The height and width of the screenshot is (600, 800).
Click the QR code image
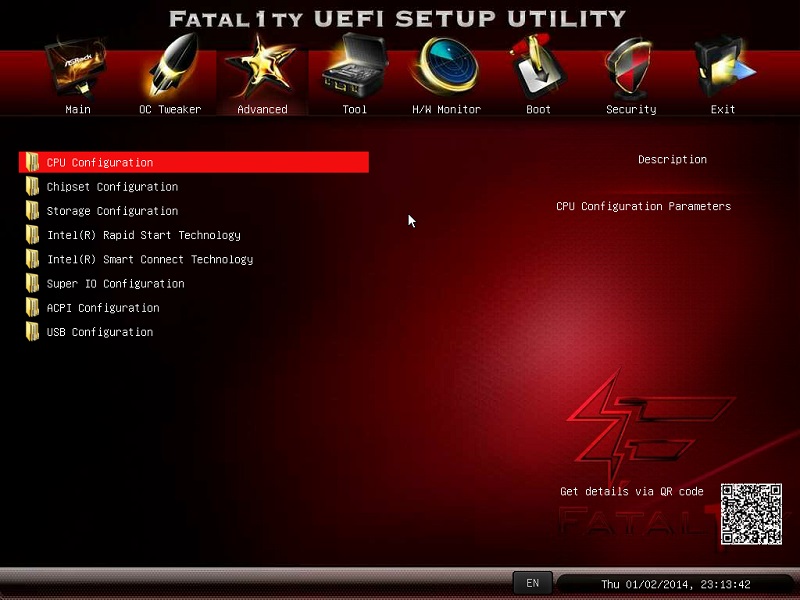751,514
